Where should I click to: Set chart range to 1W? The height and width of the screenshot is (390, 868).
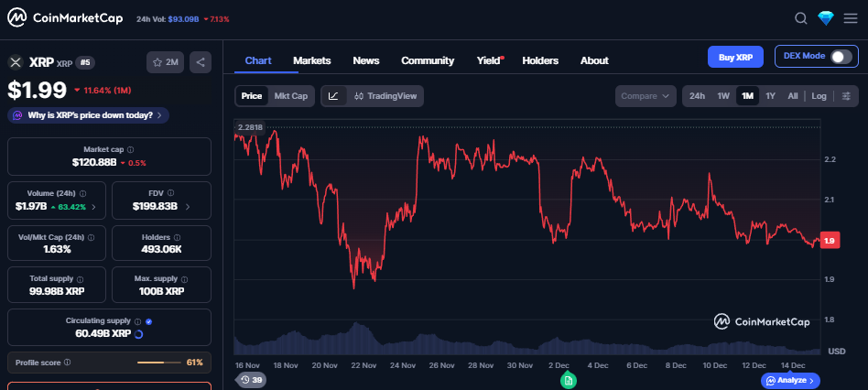coord(723,96)
